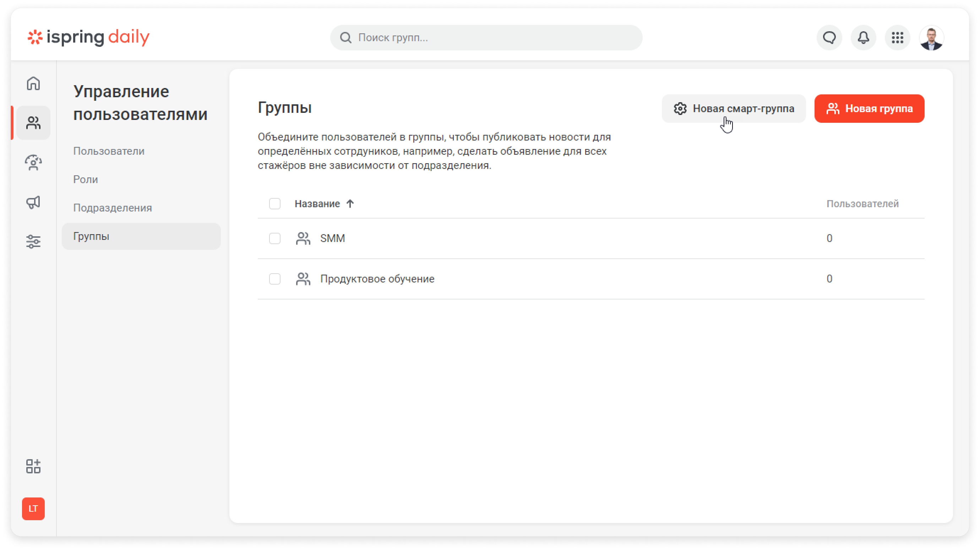Open the add apps grid-plus icon
This screenshot has height=550, width=980.
[33, 466]
